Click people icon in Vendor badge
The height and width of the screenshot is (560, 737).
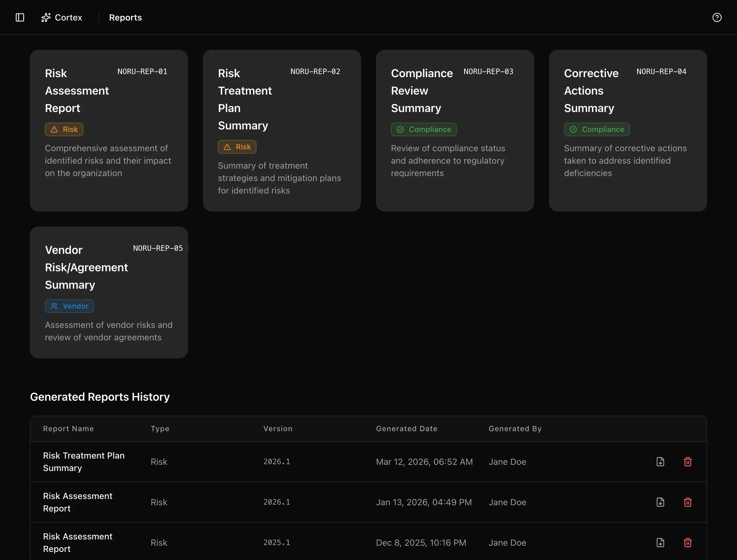54,306
